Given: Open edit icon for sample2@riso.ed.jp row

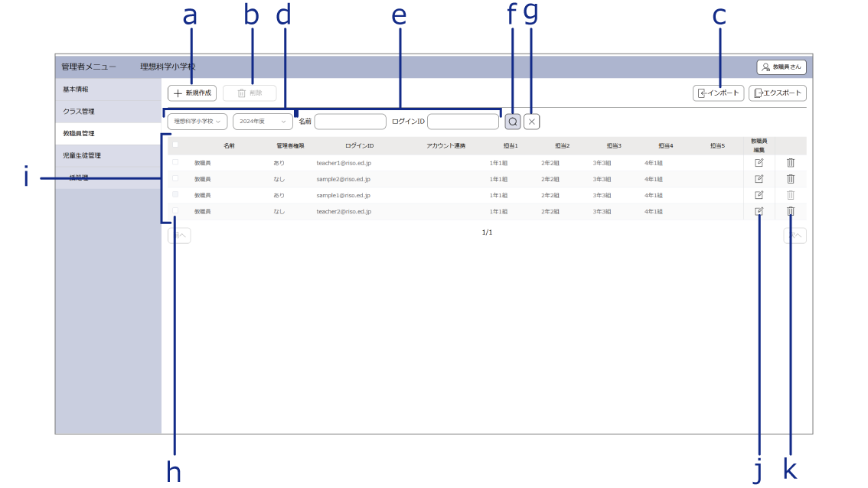Looking at the screenshot, I should point(759,179).
